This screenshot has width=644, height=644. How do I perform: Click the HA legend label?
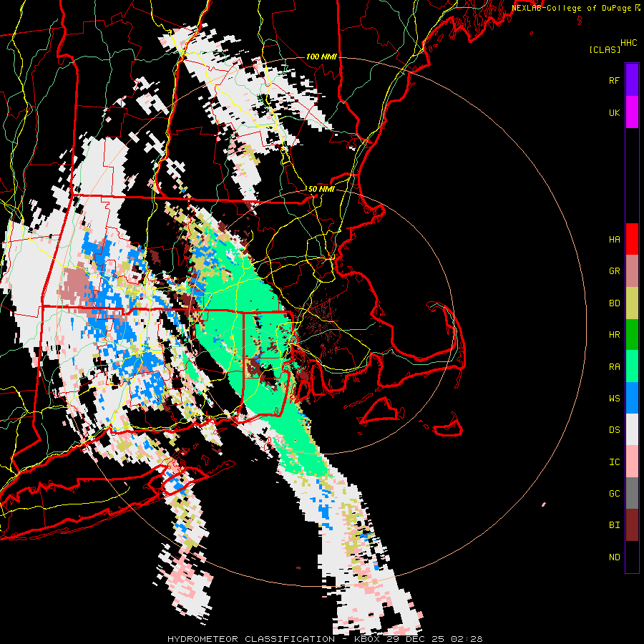[614, 240]
